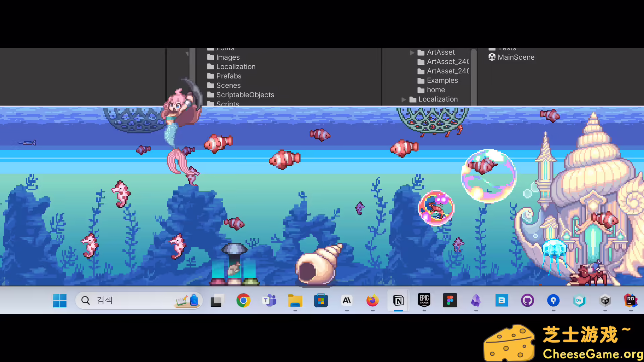Launch JetBrains Rider from the taskbar
Screen dimensions: 644x362
click(x=631, y=300)
